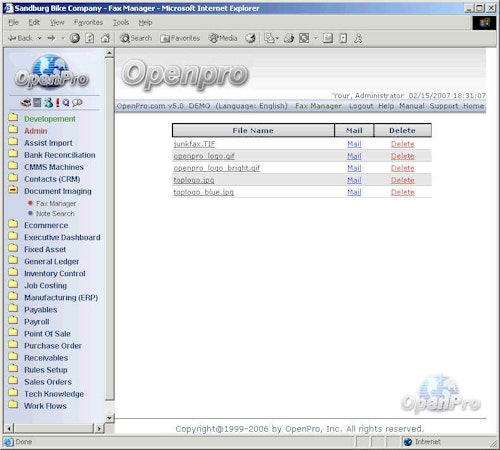Click Mail link for toplogo.jpg

(354, 180)
